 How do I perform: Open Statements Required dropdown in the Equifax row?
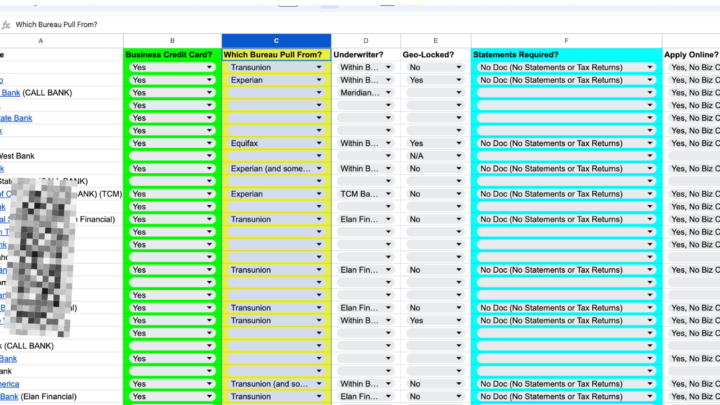[566, 143]
